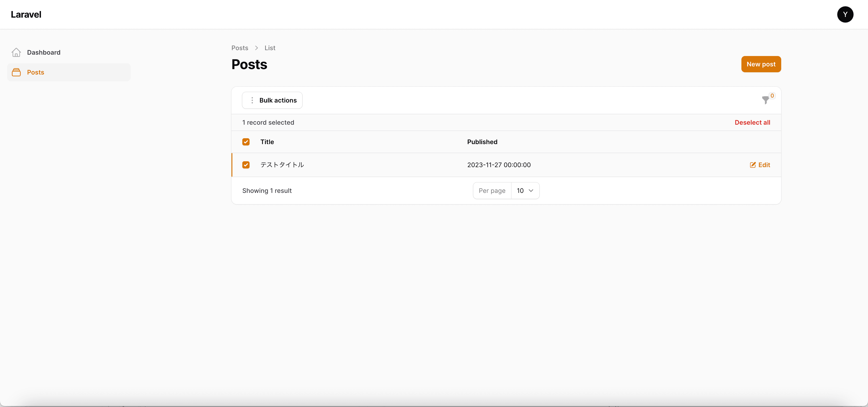The height and width of the screenshot is (407, 868).
Task: Click the New post button
Action: 761,64
